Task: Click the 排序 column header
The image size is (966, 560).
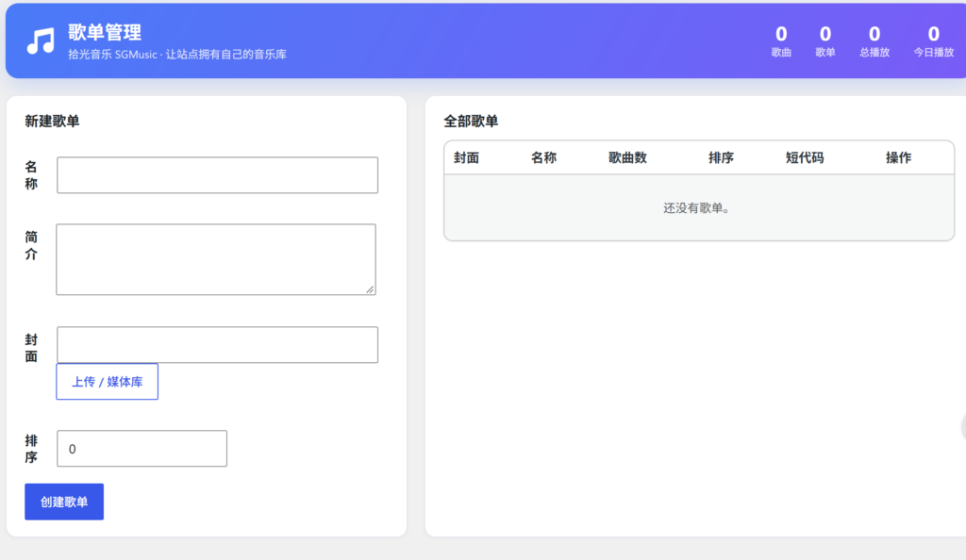Action: point(721,157)
